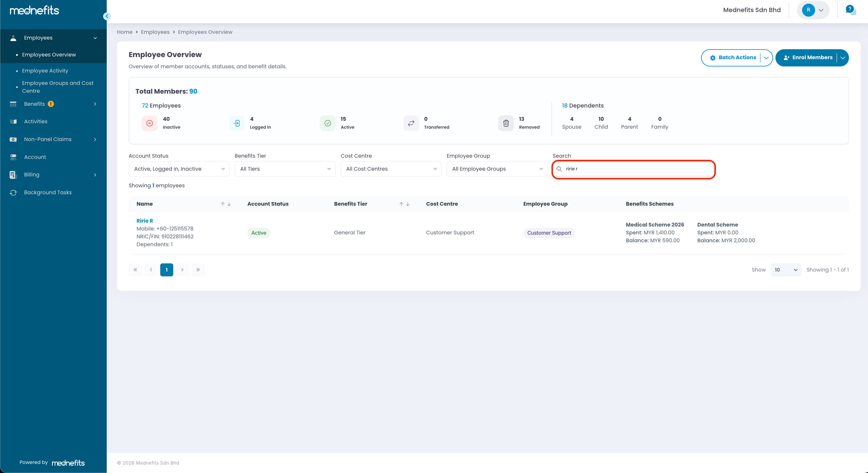Open the Account Status filter dropdown
This screenshot has width=868, height=473.
[x=179, y=169]
